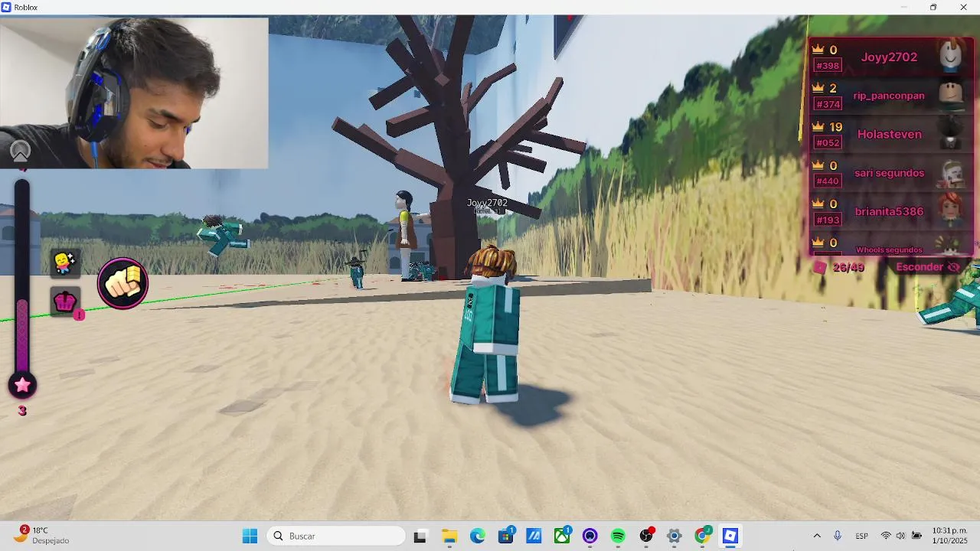Click the crown icon beside Holasteven's 19
The width and height of the screenshot is (980, 551).
(x=818, y=126)
